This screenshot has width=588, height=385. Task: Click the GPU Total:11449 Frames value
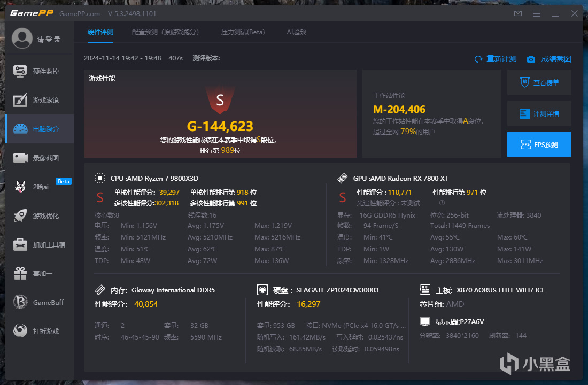click(460, 226)
